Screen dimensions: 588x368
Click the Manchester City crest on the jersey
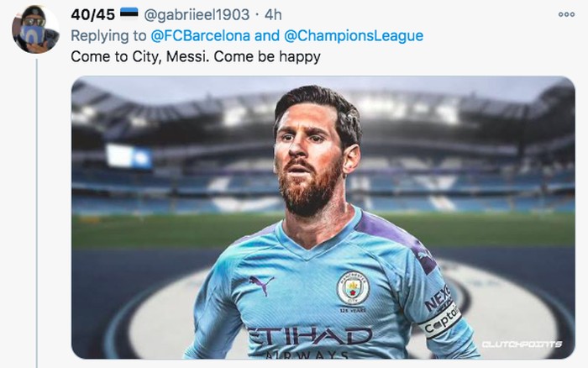click(x=353, y=287)
